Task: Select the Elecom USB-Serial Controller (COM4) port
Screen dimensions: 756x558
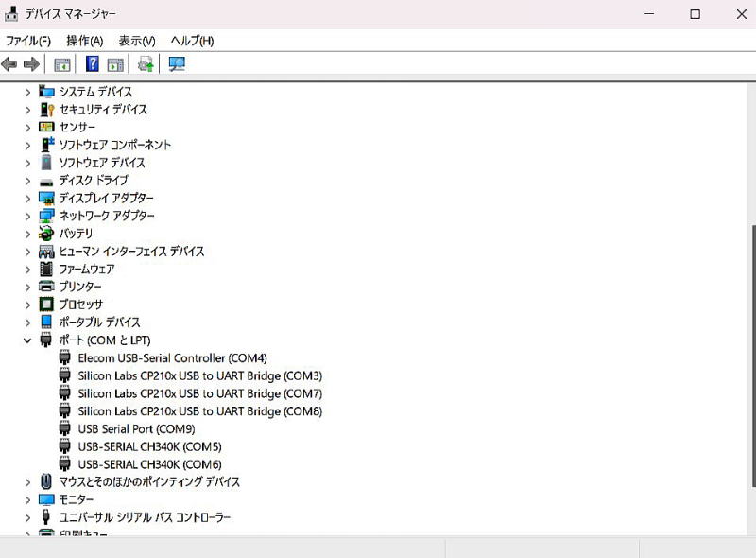Action: [x=172, y=358]
